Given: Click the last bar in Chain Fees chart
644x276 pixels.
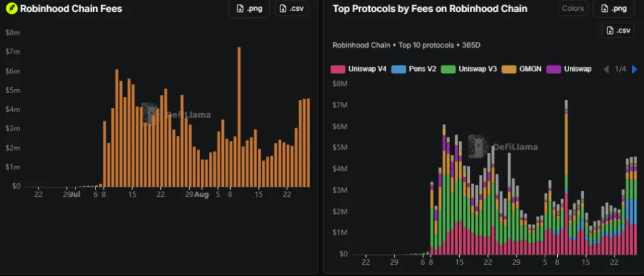Looking at the screenshot, I should [x=308, y=143].
